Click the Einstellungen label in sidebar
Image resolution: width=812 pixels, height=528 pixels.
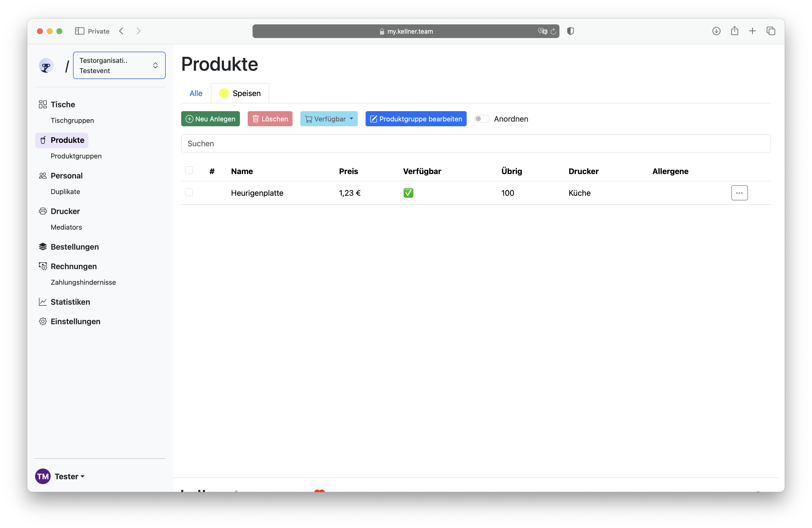[x=76, y=321]
